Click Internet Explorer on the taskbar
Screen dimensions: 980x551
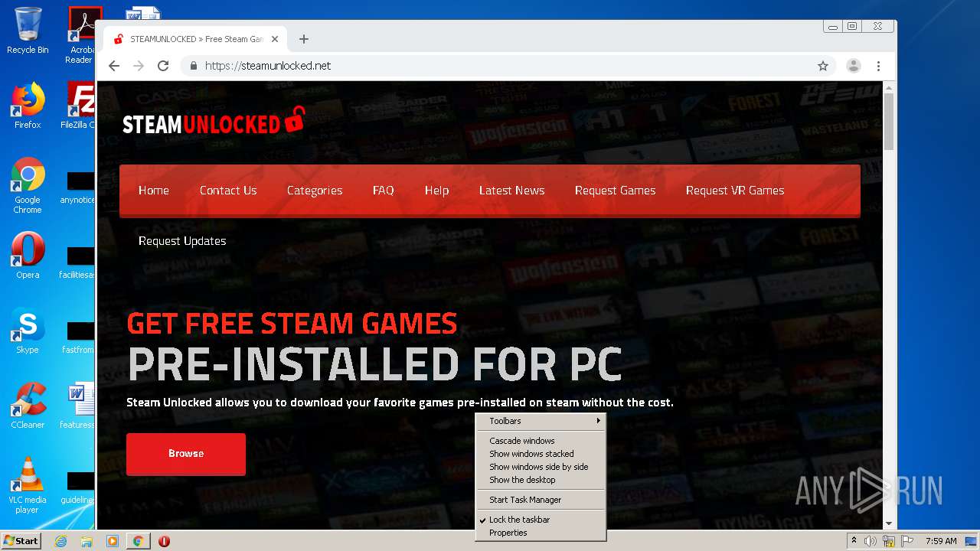tap(60, 541)
